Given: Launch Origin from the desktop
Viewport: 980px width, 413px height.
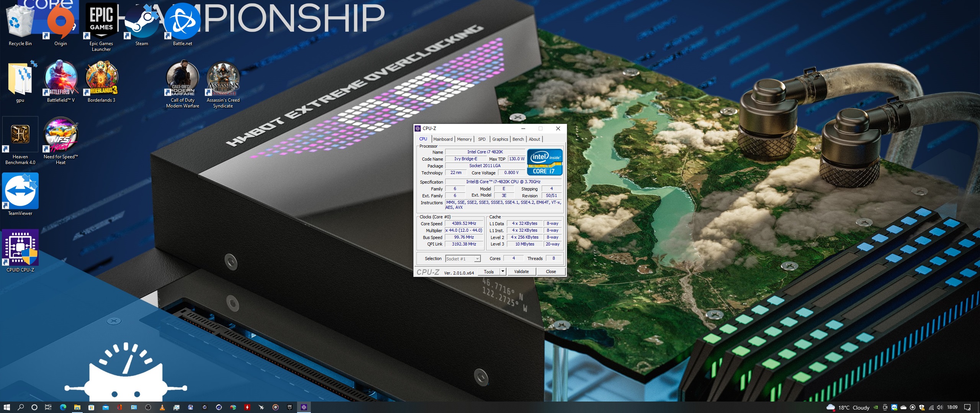Looking at the screenshot, I should pyautogui.click(x=60, y=25).
